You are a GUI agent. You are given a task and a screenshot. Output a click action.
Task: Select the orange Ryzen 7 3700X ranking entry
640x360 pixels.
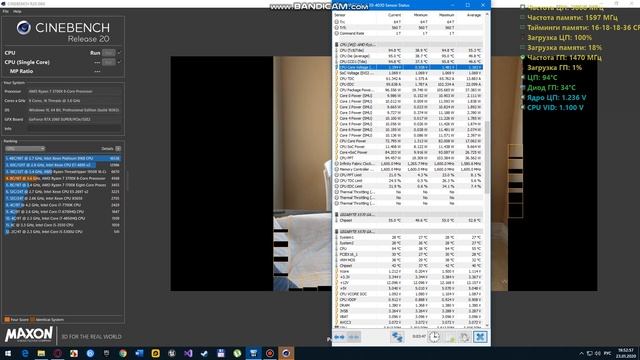(x=62, y=178)
